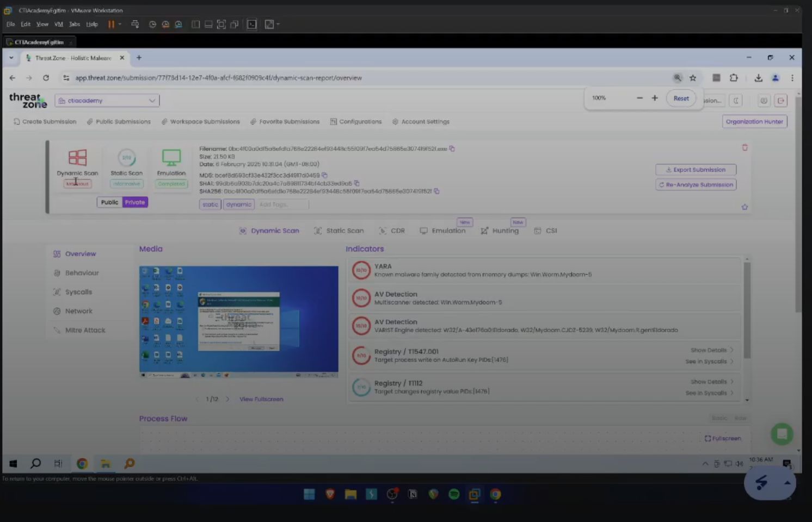Open the Network section in sidebar
The height and width of the screenshot is (522, 812).
[73, 311]
